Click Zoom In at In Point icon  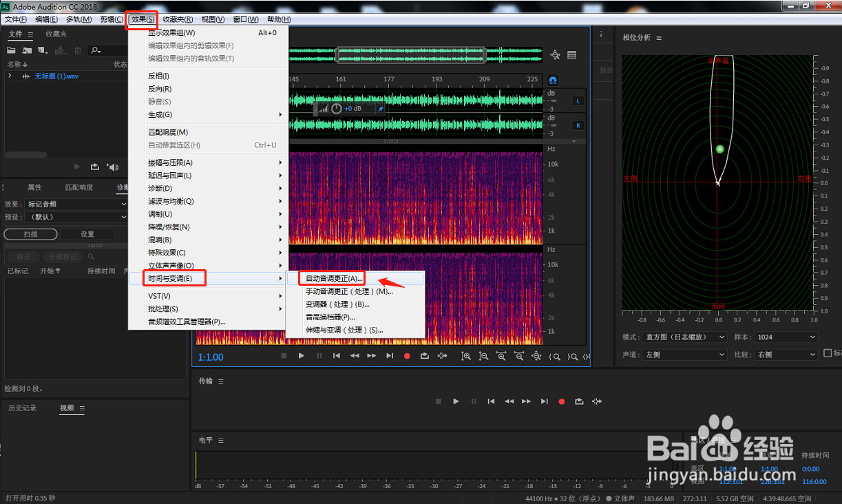(554, 356)
